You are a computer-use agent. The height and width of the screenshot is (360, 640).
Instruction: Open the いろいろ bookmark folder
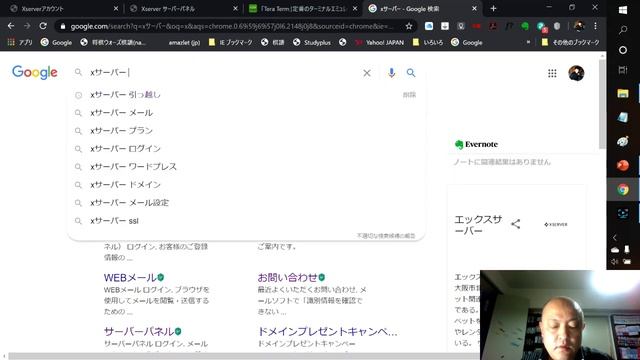pyautogui.click(x=428, y=42)
